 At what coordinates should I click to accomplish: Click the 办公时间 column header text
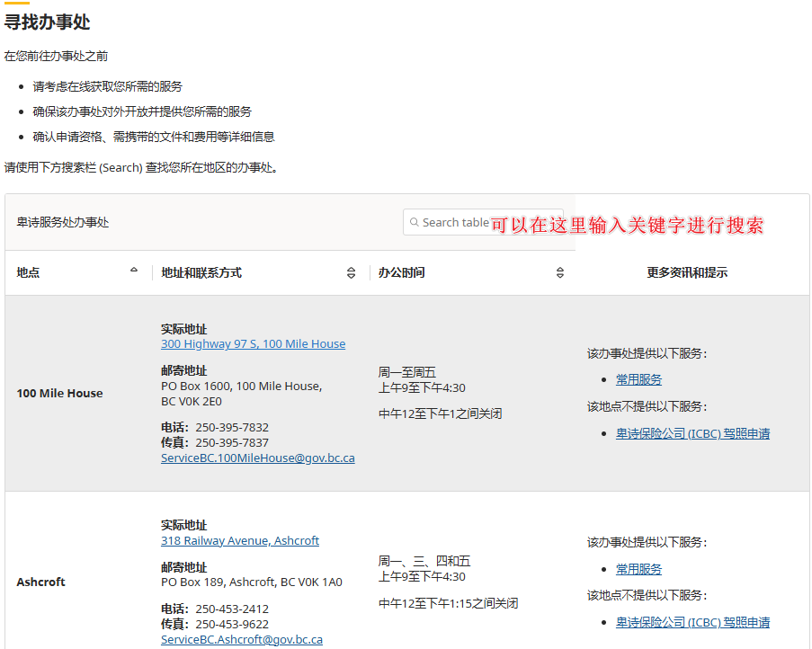(x=401, y=272)
